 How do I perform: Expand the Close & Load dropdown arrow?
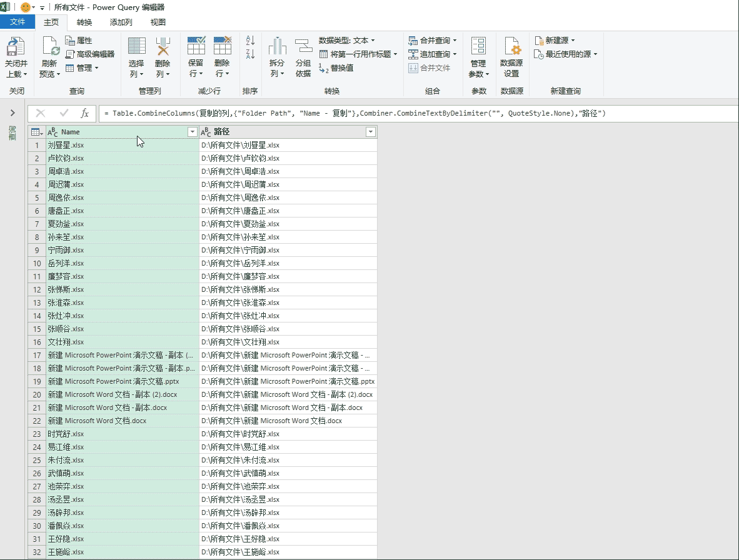point(25,74)
